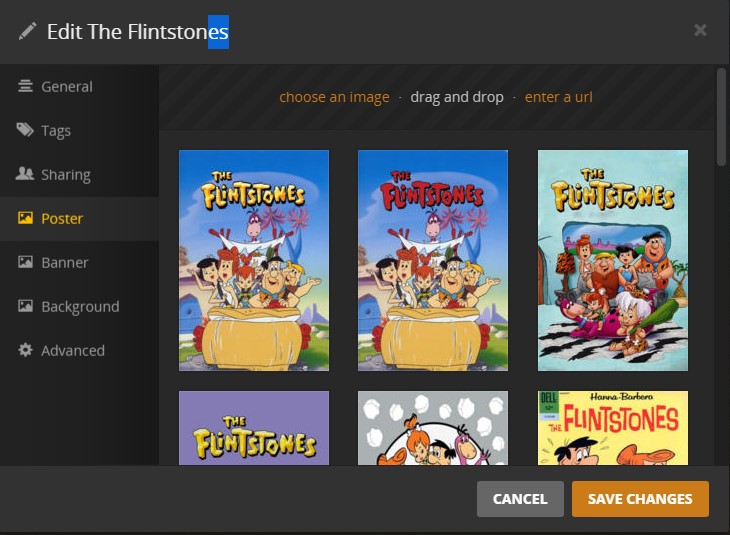Click the pencil edit icon in the title
This screenshot has width=730, height=535.
(27, 31)
